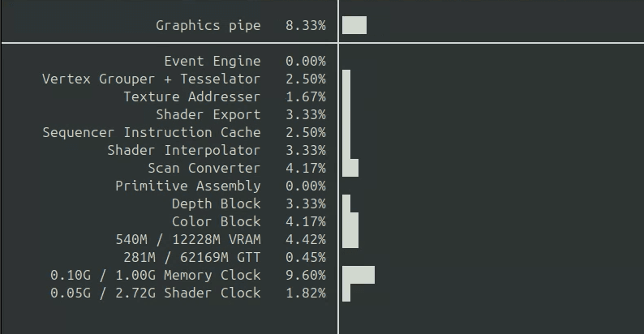Select the Graphics pipe 8.33% value

(305, 25)
